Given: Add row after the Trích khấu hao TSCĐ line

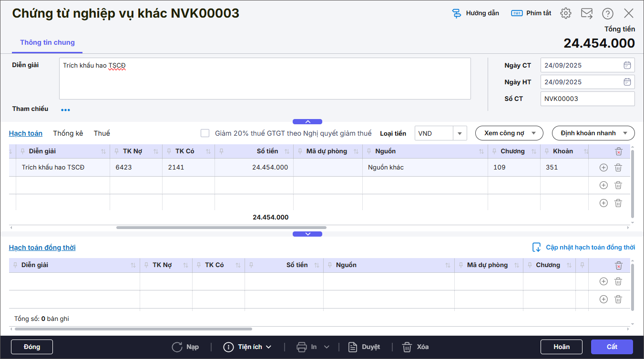Looking at the screenshot, I should (603, 168).
